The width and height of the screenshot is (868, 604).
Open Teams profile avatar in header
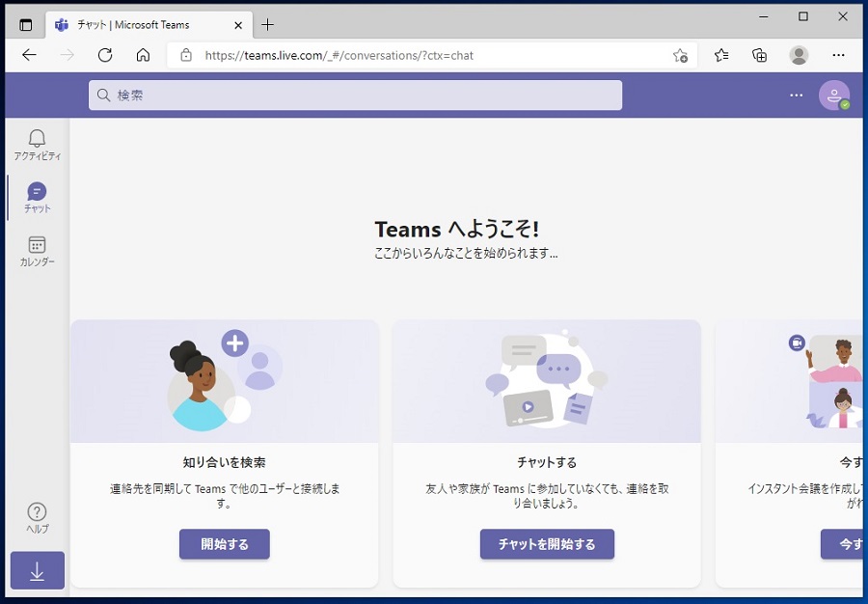point(833,96)
